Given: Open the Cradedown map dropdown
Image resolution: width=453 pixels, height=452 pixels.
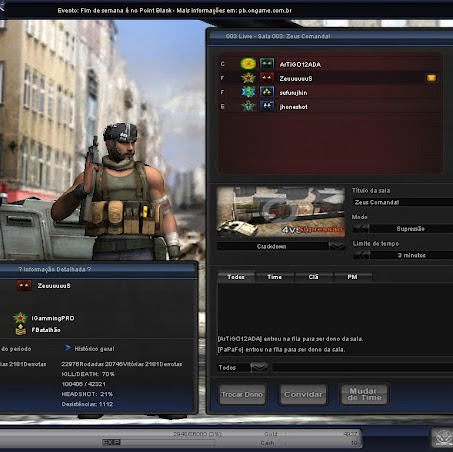Looking at the screenshot, I should (x=337, y=246).
